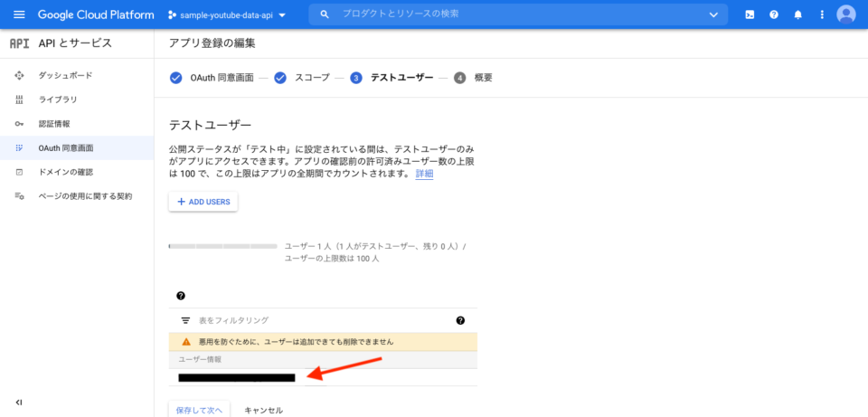Open the notifications bell
The width and height of the screenshot is (868, 417).
coord(797,15)
